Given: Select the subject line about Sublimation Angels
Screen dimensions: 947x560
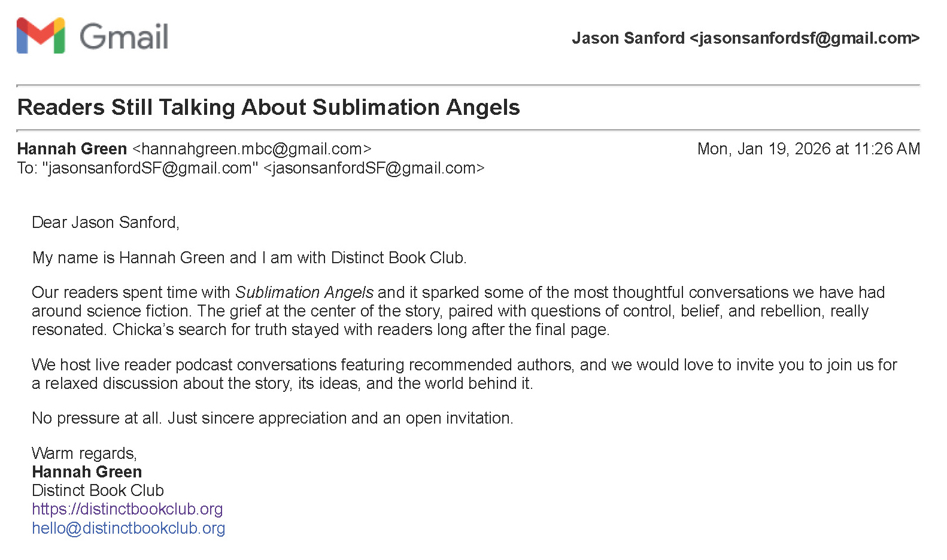Looking at the screenshot, I should point(268,108).
